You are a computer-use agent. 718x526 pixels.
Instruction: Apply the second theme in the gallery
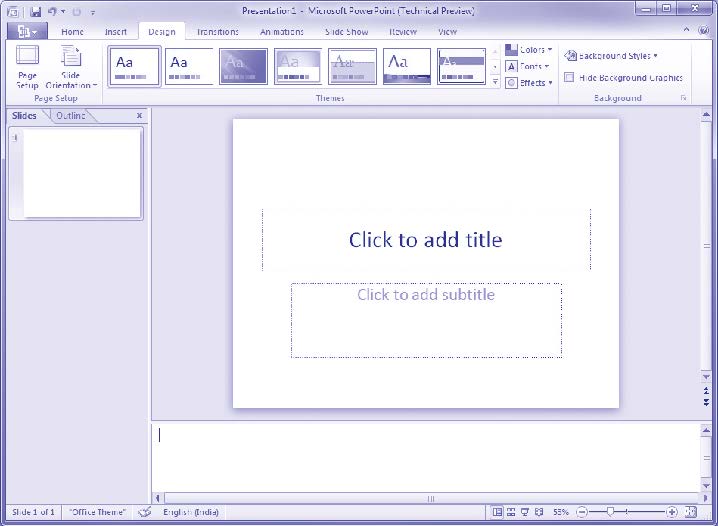(189, 66)
